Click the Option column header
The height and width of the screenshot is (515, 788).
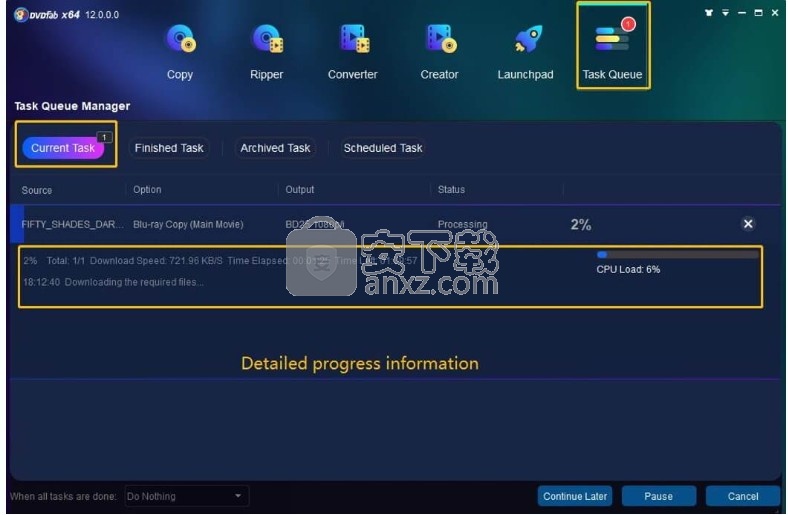147,189
